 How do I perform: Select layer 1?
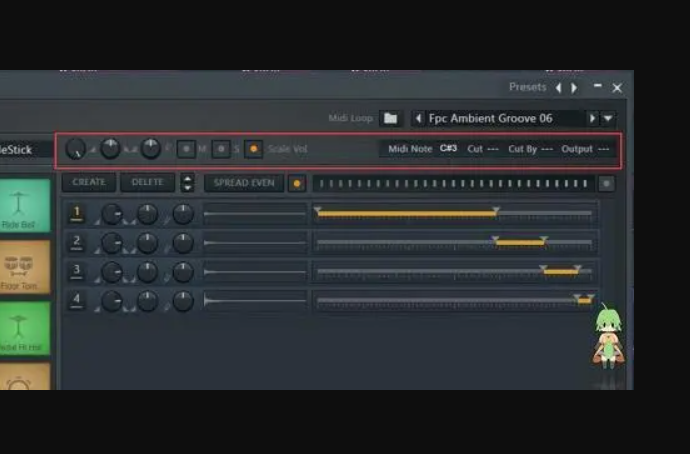coord(77,213)
